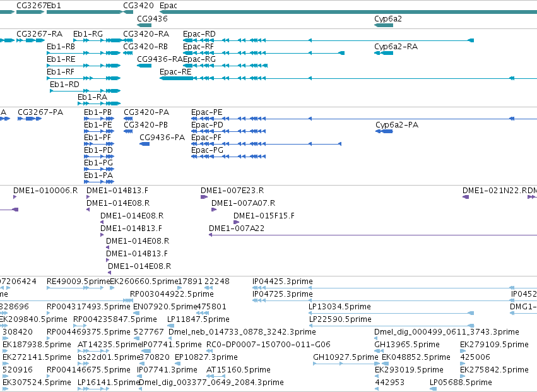Select the Eb1-PD protein label
This screenshot has height=392, width=537.
(x=98, y=150)
